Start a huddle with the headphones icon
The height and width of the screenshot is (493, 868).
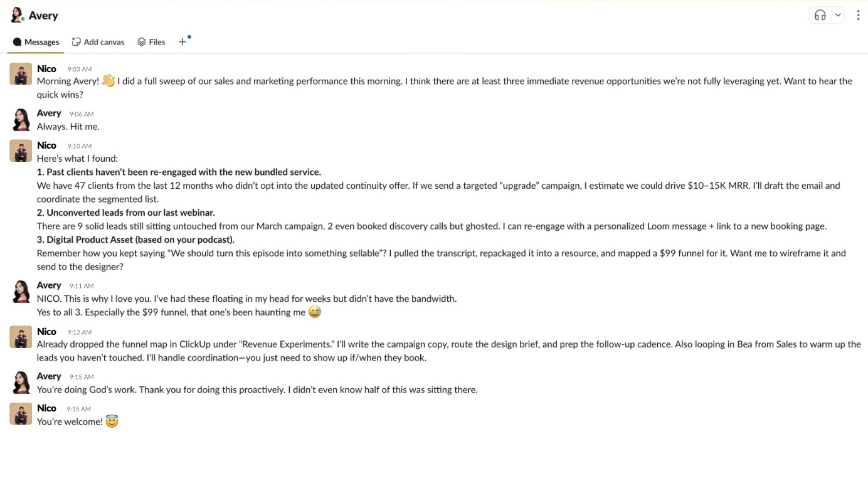tap(820, 16)
